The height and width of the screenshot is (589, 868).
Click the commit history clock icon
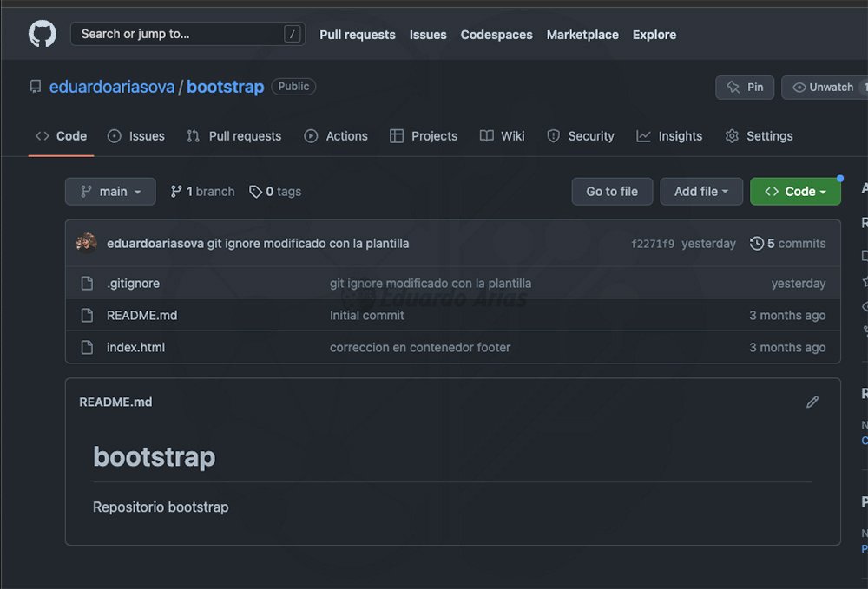(x=756, y=244)
